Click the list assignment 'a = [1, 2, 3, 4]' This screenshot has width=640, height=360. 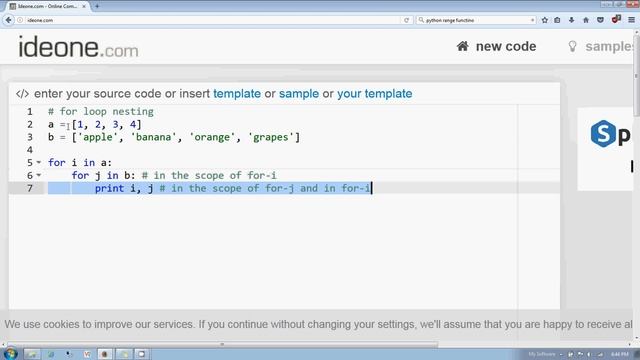tap(95, 124)
